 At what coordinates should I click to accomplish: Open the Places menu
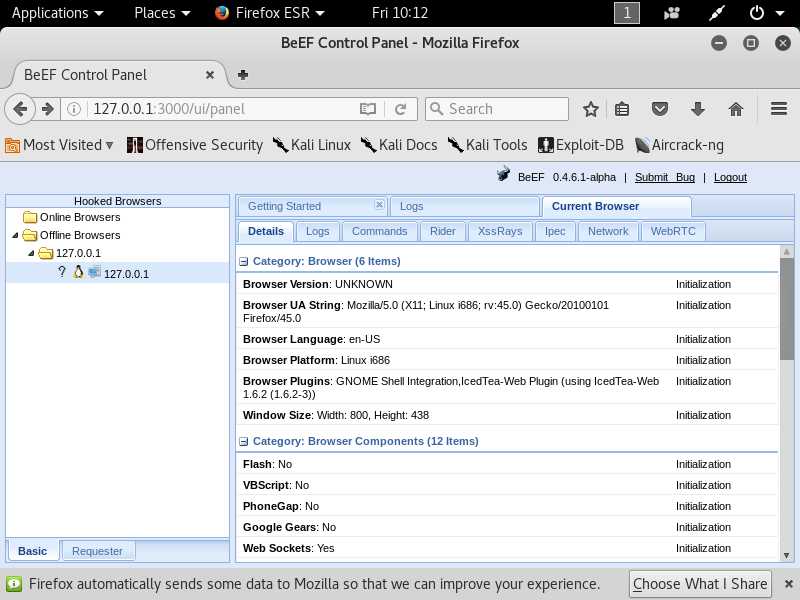coord(162,13)
